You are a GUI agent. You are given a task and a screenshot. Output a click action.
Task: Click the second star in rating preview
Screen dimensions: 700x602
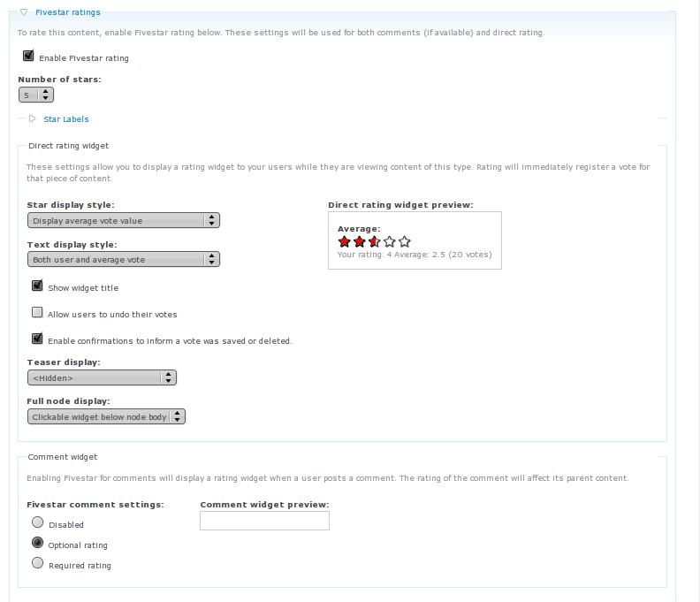[360, 241]
